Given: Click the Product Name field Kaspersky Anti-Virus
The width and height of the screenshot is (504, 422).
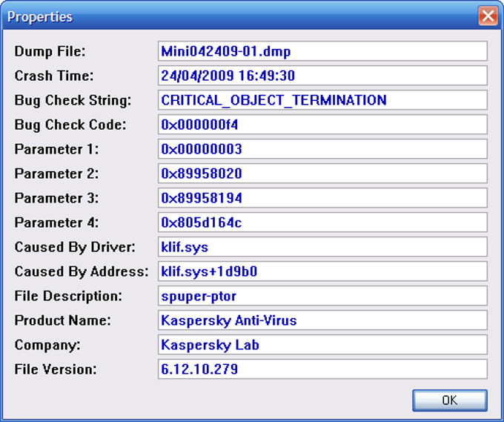Looking at the screenshot, I should click(x=322, y=320).
